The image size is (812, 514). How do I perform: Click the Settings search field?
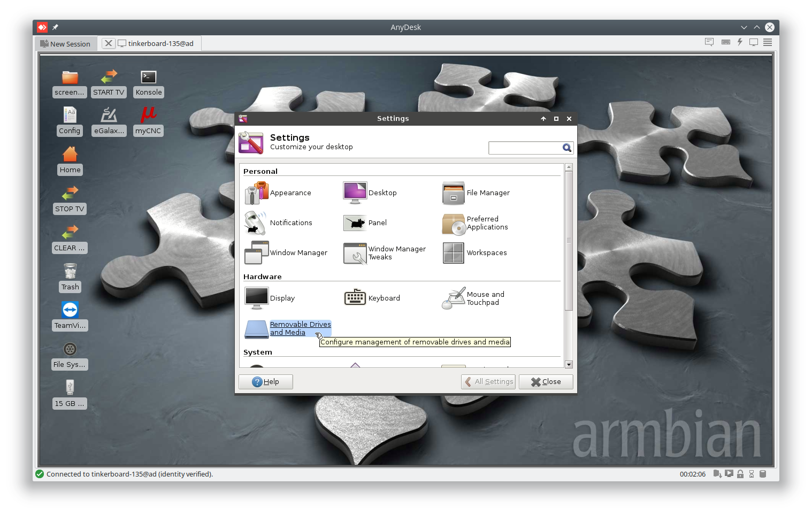(x=525, y=148)
